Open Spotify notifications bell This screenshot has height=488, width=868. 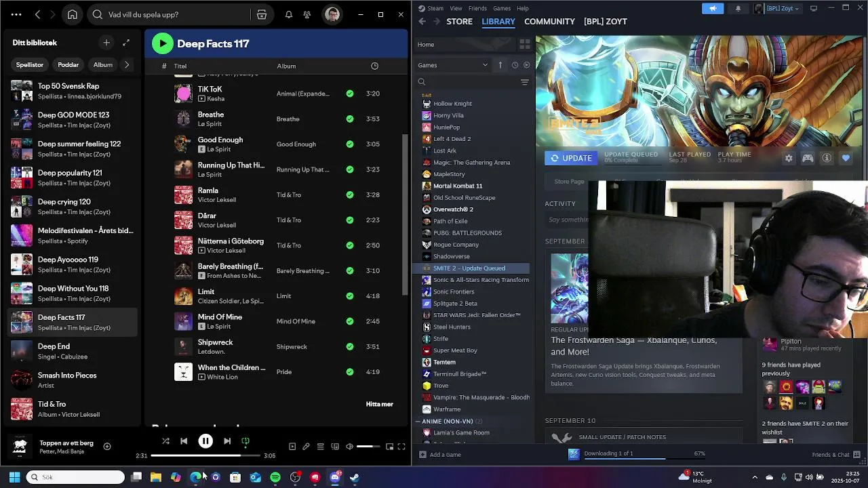pyautogui.click(x=289, y=14)
